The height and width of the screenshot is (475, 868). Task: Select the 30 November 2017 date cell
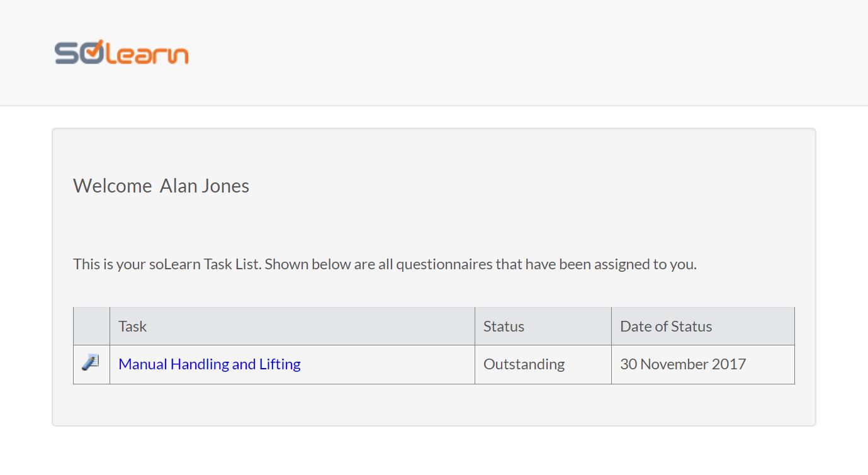[x=683, y=364]
